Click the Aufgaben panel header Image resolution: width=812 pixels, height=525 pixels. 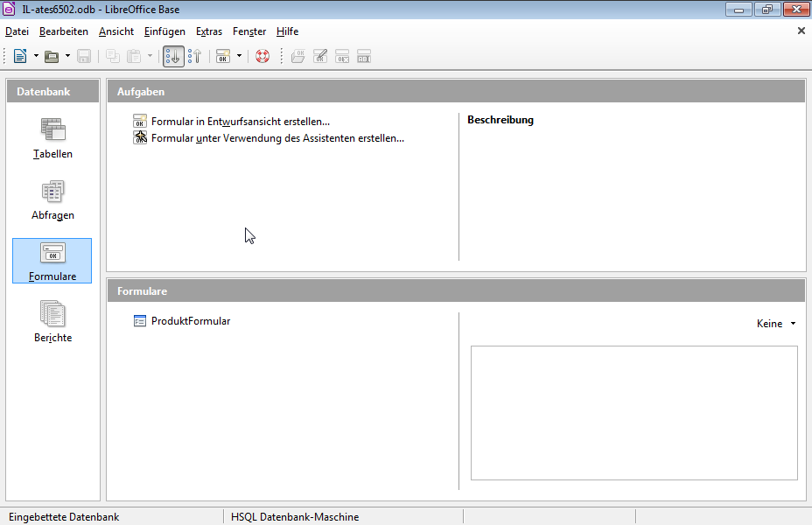click(456, 91)
